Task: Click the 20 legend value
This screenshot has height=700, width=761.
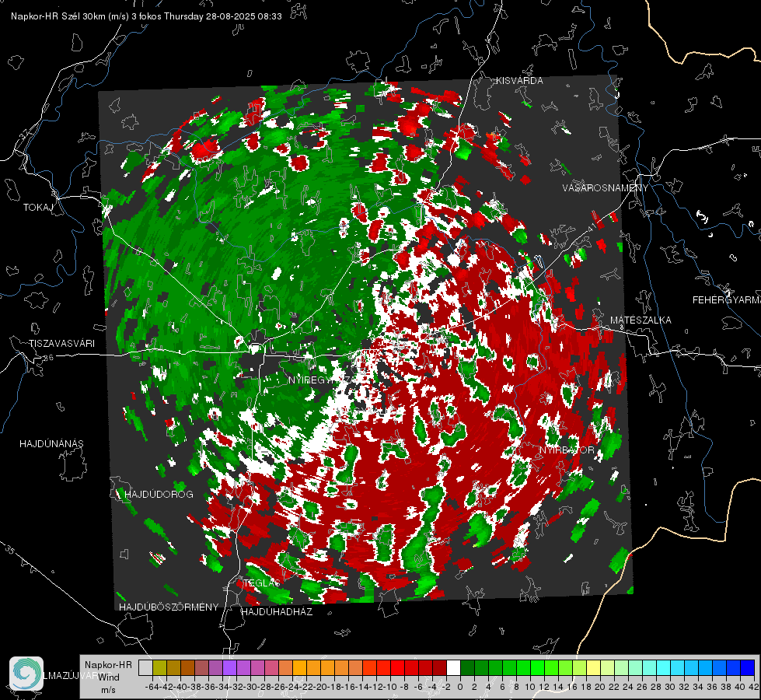Action: pos(600,687)
